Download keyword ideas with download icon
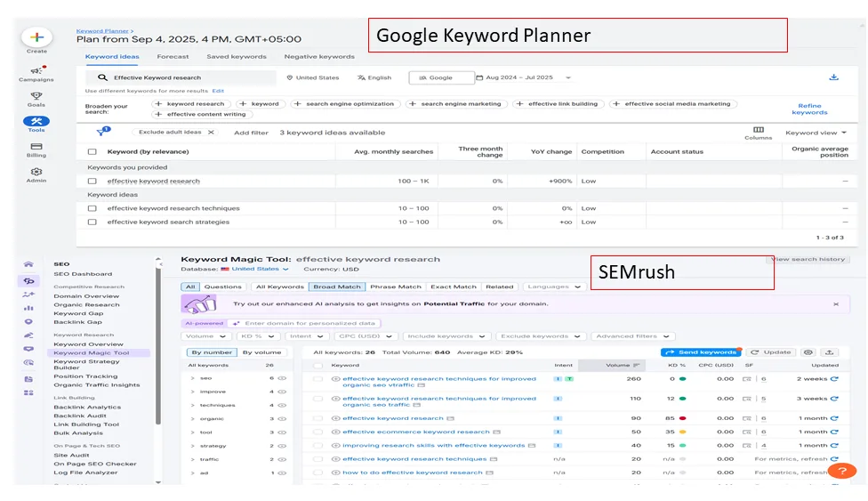Image resolution: width=868 pixels, height=501 pixels. [x=833, y=77]
